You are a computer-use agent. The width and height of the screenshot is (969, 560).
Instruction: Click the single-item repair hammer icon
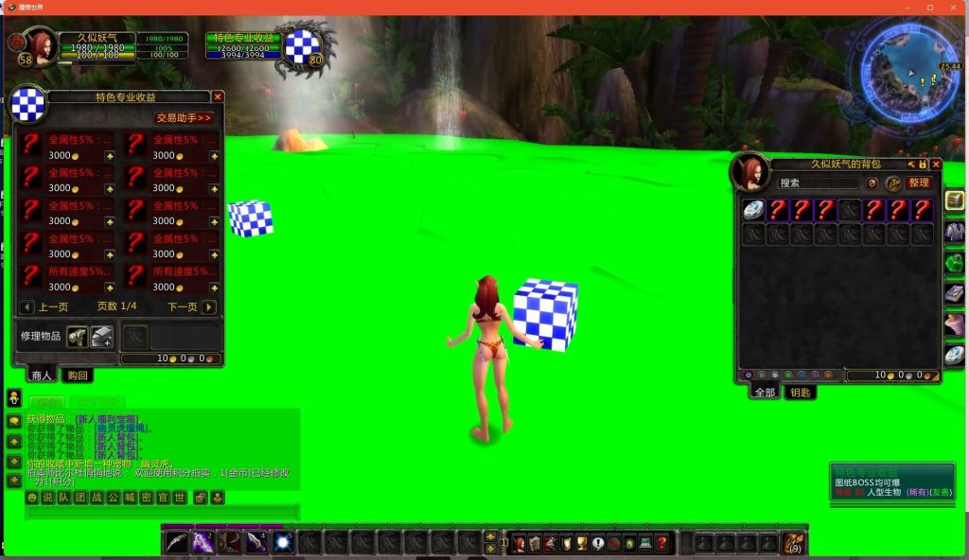pyautogui.click(x=77, y=337)
